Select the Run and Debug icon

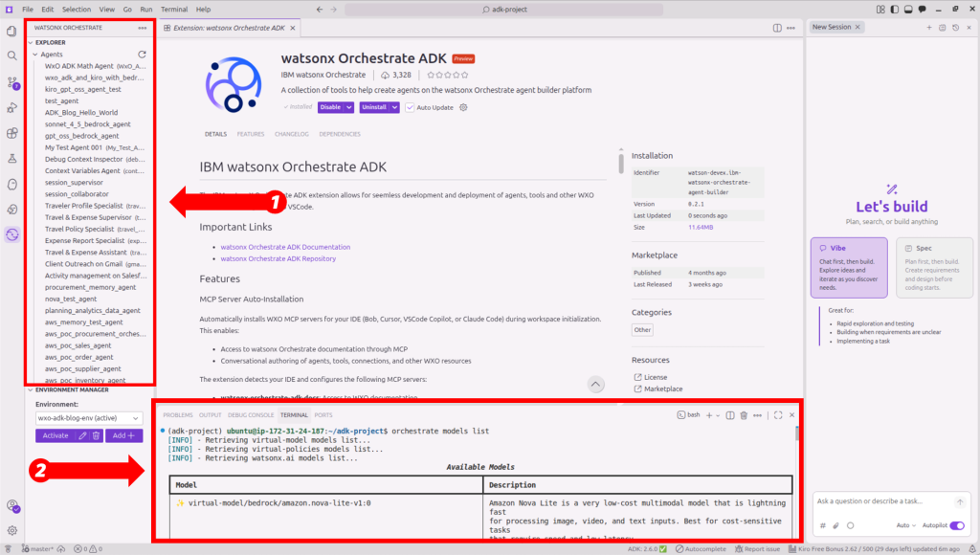[x=11, y=105]
